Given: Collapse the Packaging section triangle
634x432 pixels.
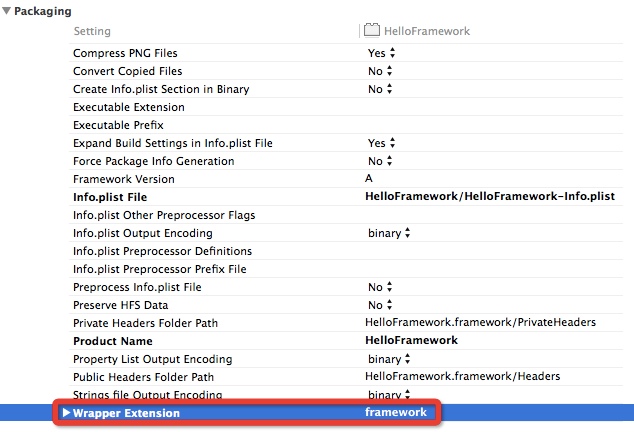Looking at the screenshot, I should pos(6,11).
